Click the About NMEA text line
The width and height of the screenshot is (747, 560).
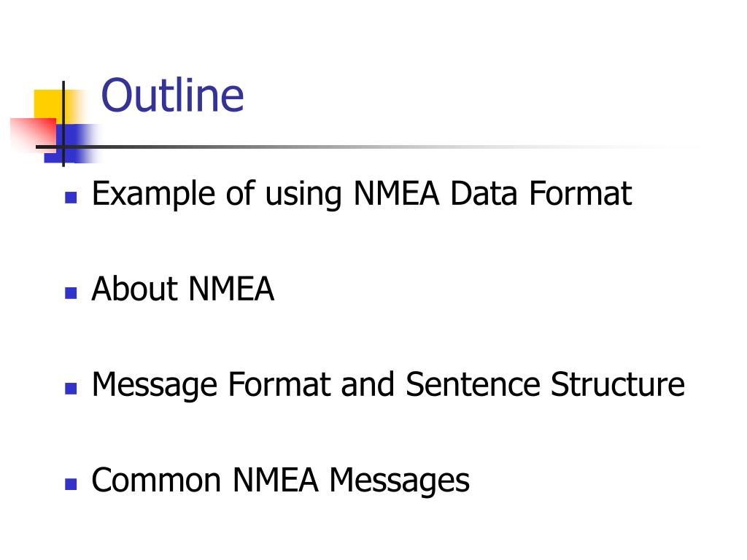coord(183,289)
